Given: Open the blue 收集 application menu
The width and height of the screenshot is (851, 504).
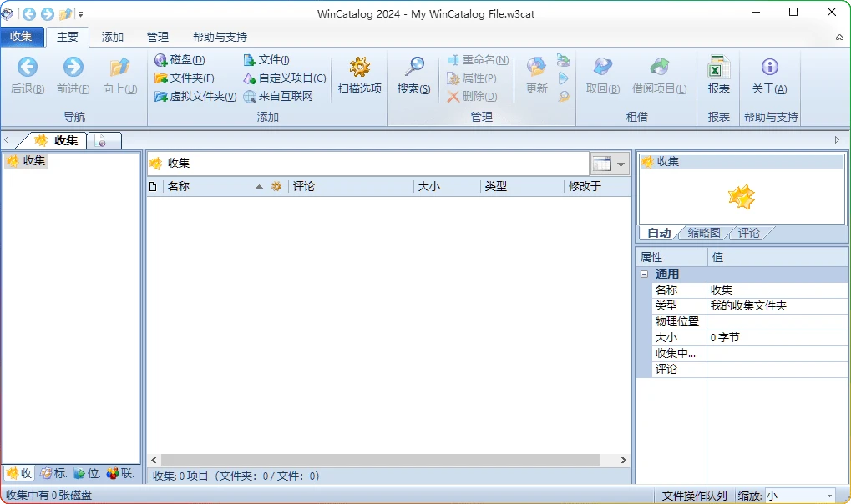Looking at the screenshot, I should pyautogui.click(x=22, y=37).
